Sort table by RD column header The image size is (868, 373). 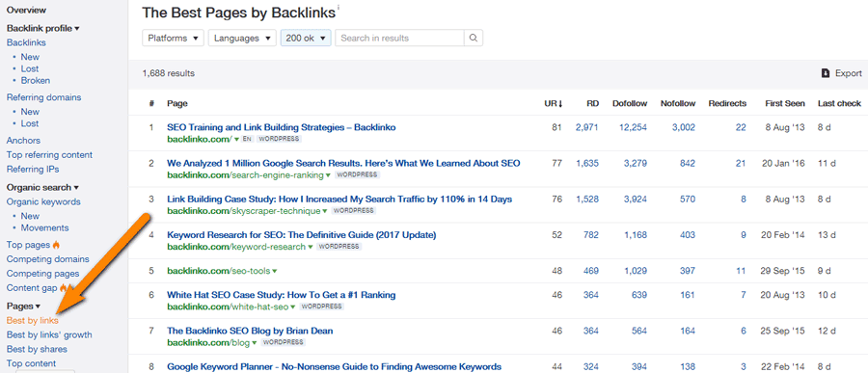(x=592, y=103)
